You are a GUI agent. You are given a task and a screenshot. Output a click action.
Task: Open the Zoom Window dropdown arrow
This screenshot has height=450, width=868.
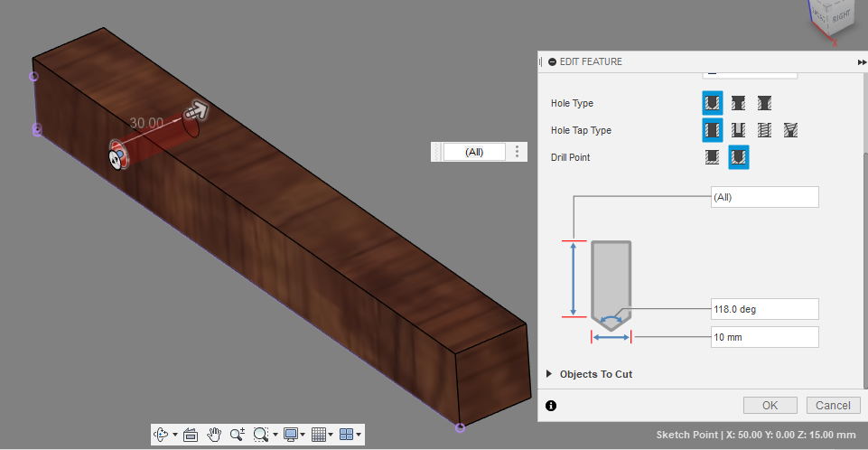click(x=275, y=435)
